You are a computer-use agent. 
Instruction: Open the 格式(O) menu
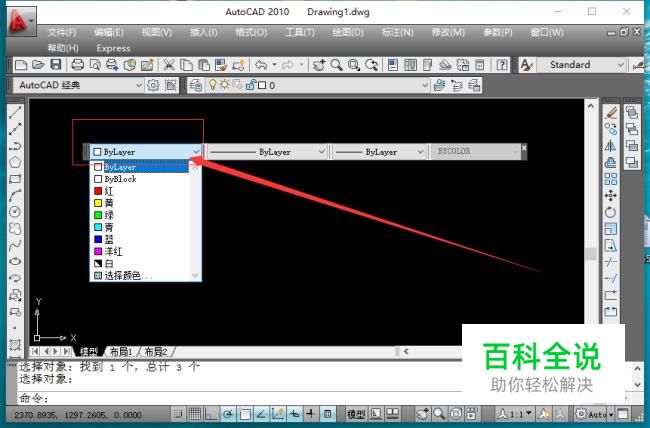tap(251, 32)
